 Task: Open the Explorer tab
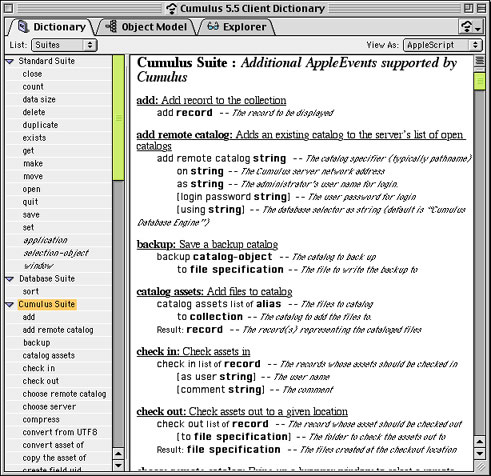coord(236,27)
